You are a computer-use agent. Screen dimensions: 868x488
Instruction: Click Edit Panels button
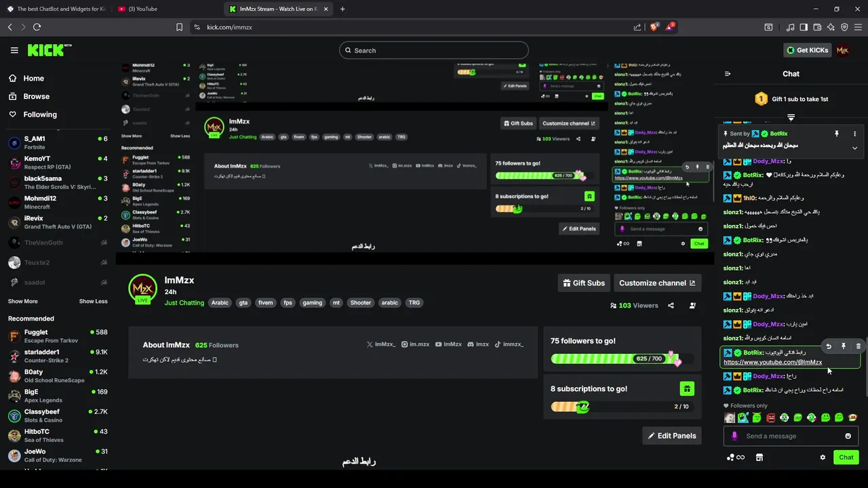point(671,436)
